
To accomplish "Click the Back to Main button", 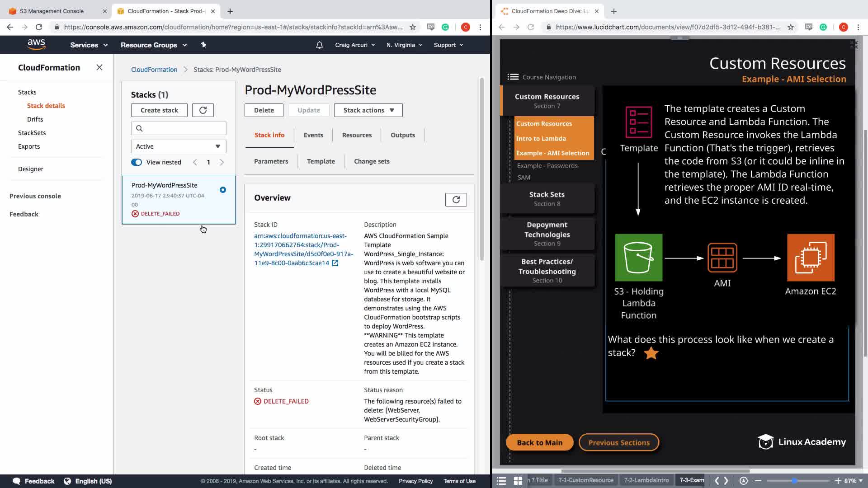I will [539, 442].
